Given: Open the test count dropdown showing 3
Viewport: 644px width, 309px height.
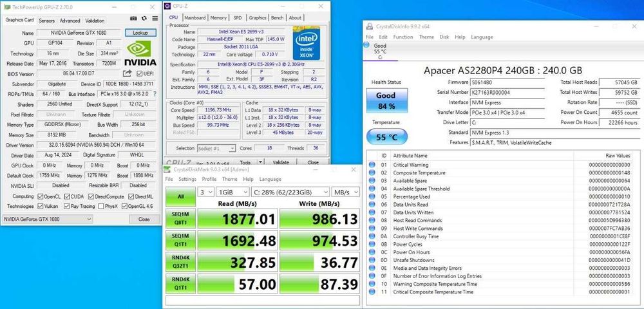Looking at the screenshot, I should click(206, 192).
